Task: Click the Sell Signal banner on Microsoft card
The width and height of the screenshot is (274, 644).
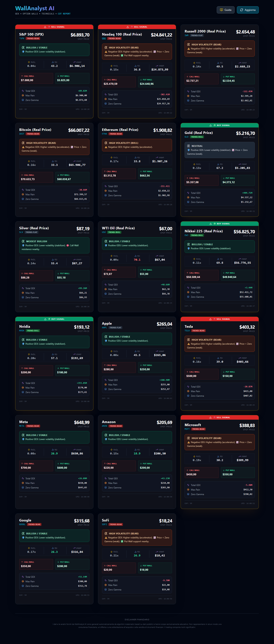Action: [219, 418]
